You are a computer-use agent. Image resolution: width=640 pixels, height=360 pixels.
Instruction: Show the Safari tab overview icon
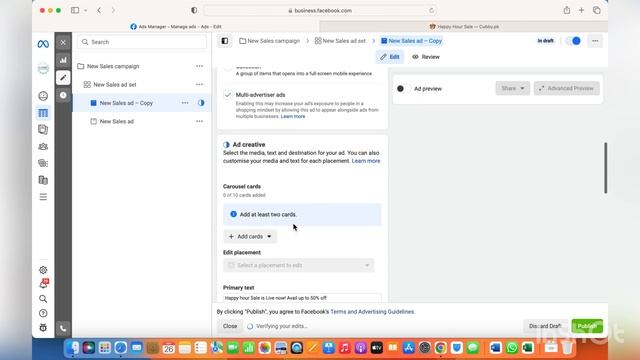[x=596, y=10]
